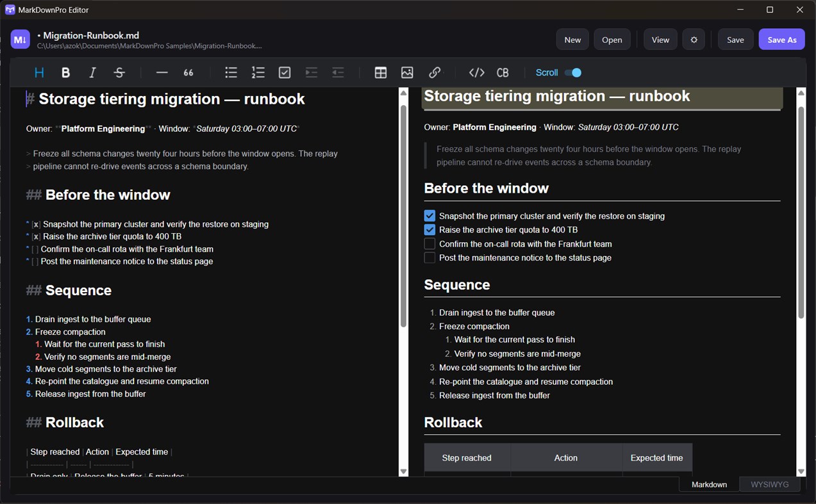This screenshot has width=816, height=504.
Task: Click 'Verify no segments are mid-merge' in editor
Action: pyautogui.click(x=108, y=357)
